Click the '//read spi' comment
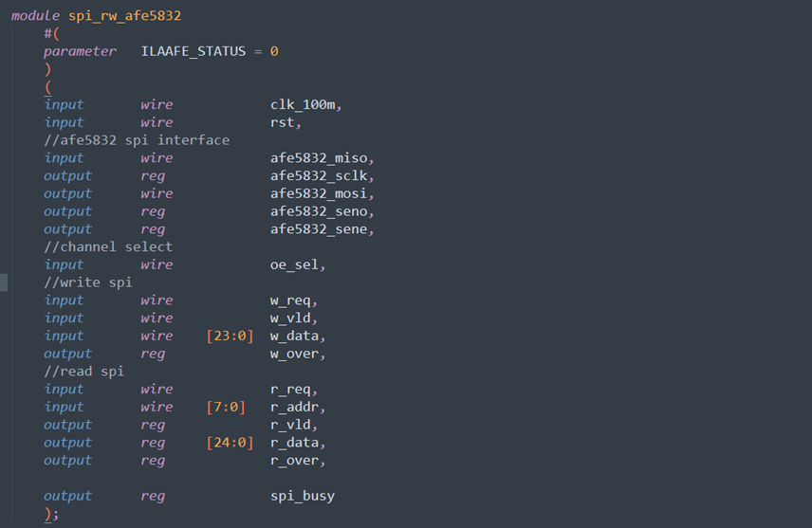The width and height of the screenshot is (812, 528). 83,372
